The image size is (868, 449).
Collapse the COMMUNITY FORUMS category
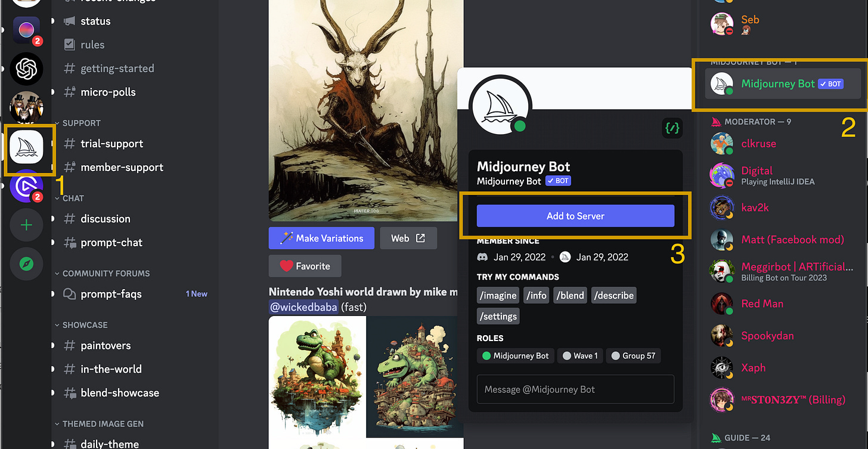click(x=101, y=273)
